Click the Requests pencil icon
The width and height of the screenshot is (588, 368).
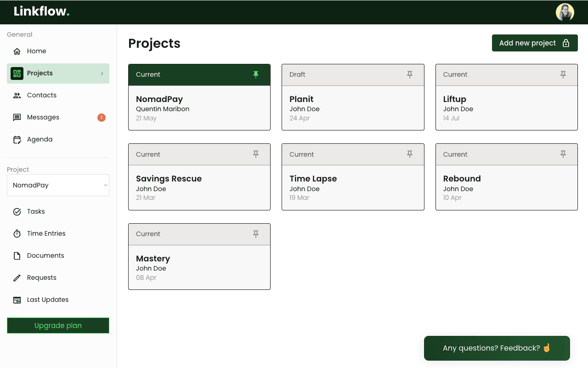pyautogui.click(x=17, y=277)
